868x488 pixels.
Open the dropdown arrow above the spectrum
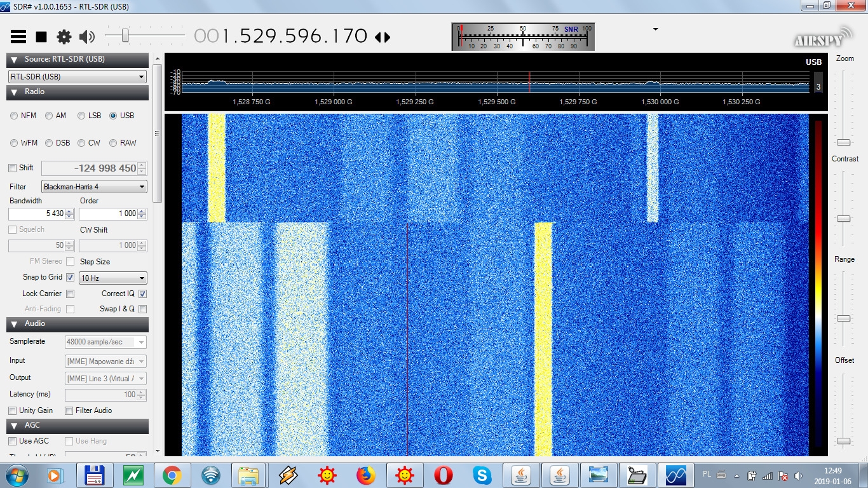pos(655,29)
